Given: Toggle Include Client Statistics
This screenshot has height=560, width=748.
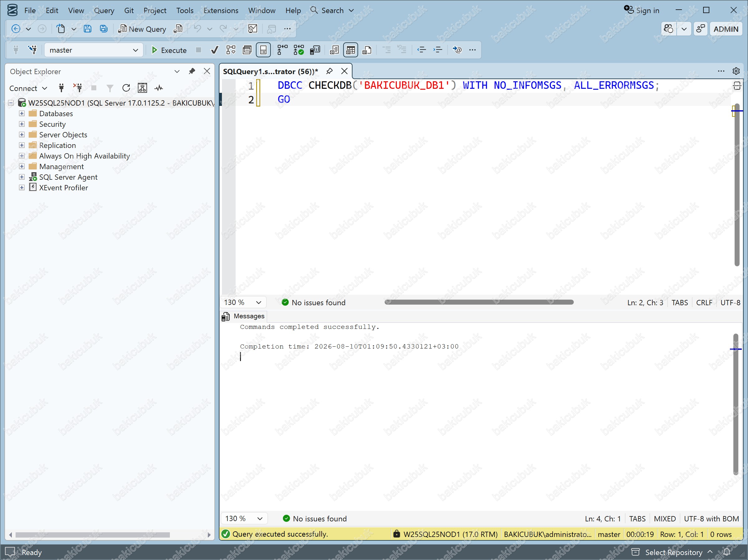Looking at the screenshot, I should [315, 50].
